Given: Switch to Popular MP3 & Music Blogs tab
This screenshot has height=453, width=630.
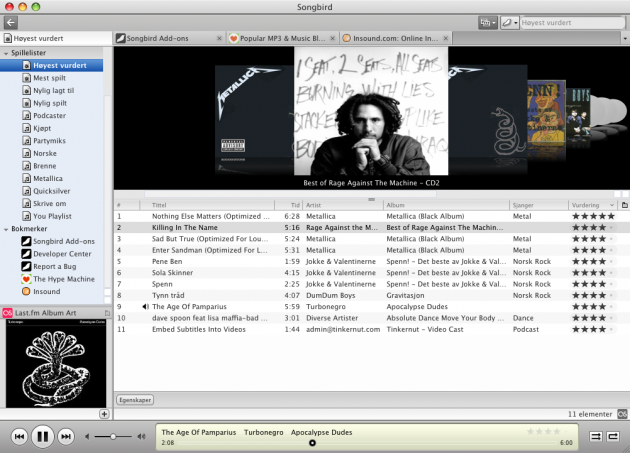Looking at the screenshot, I should tap(283, 39).
